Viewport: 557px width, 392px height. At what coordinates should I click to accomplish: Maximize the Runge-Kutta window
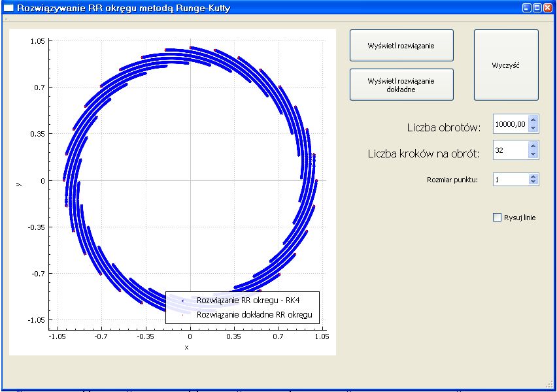coord(537,8)
